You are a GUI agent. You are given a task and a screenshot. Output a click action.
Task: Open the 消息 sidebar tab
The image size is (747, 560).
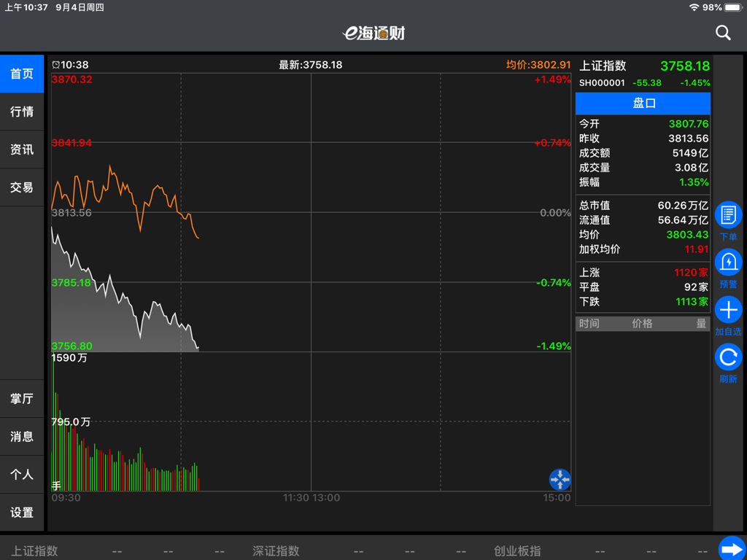(x=22, y=437)
